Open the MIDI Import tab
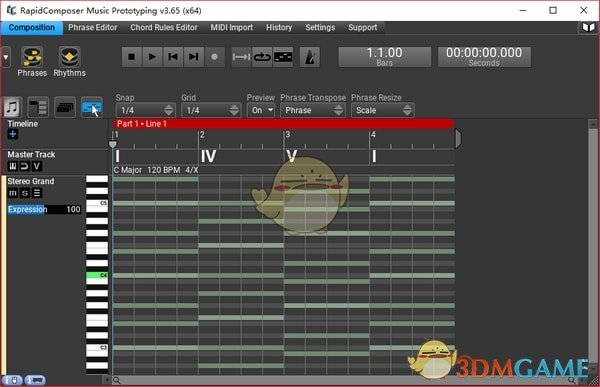 (232, 28)
